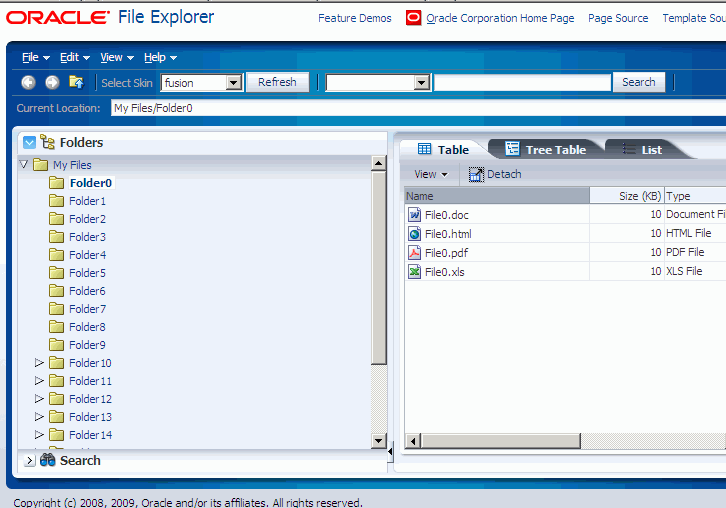Expand the Folder12 tree node
Image resolution: width=726 pixels, height=508 pixels.
(x=39, y=399)
